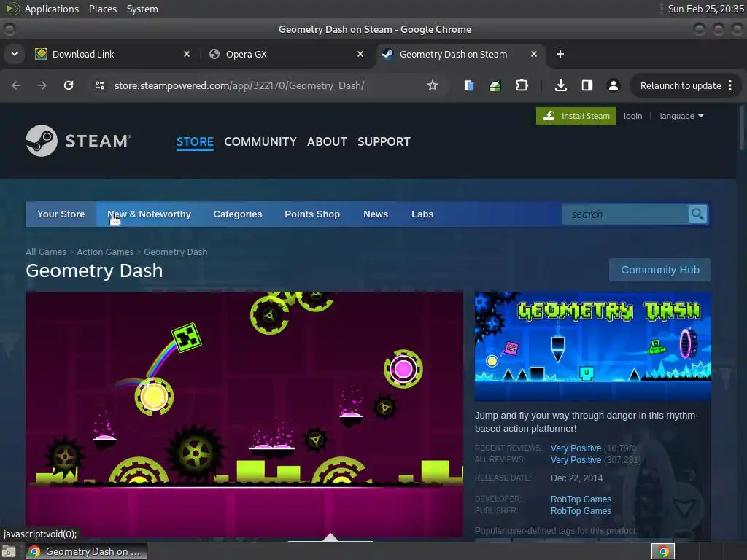The height and width of the screenshot is (560, 747).
Task: Click release date Dec 22, 2014
Action: click(x=576, y=478)
